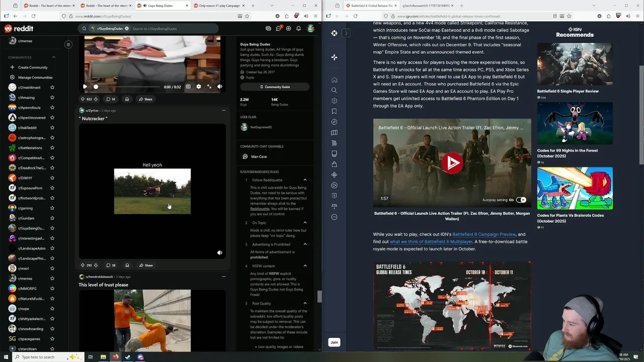Collapse the Post Quality rule
The width and height of the screenshot is (644, 362).
[305, 304]
